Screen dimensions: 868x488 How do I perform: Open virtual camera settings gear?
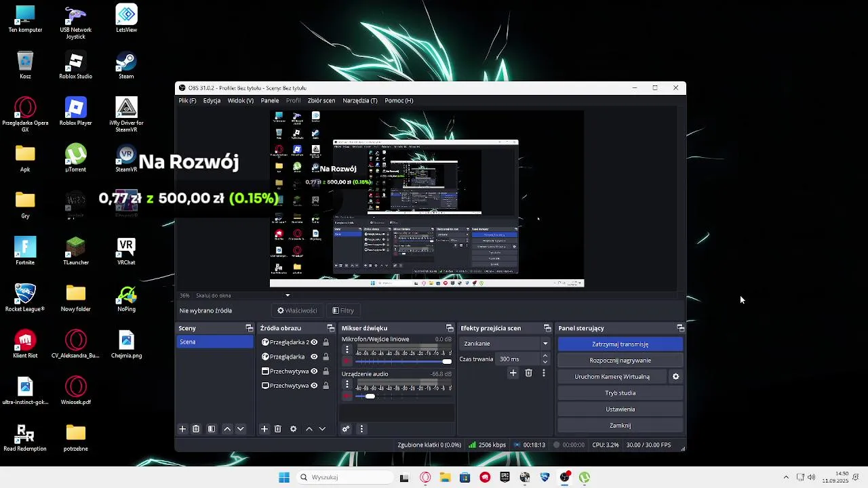tap(675, 377)
